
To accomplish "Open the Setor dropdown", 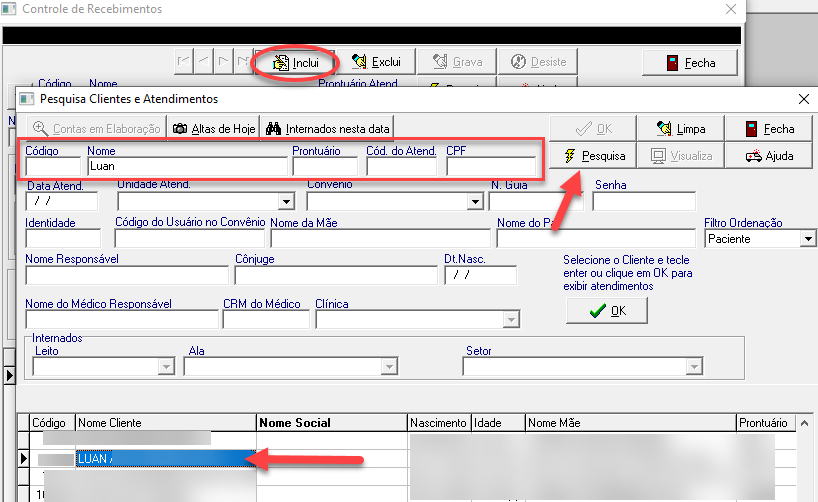I will point(694,367).
